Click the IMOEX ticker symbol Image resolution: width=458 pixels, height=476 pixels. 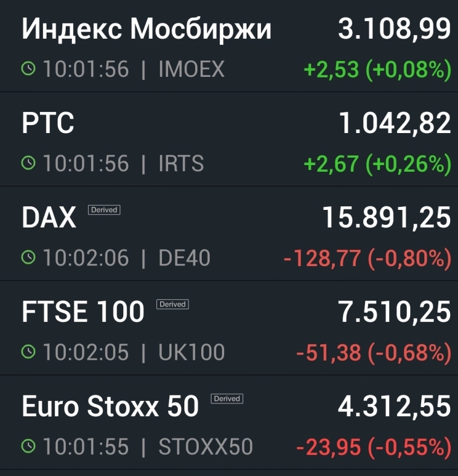coord(191,70)
